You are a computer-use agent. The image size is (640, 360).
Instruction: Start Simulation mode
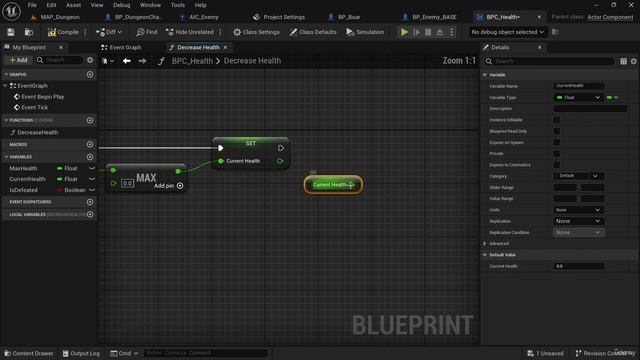[365, 32]
